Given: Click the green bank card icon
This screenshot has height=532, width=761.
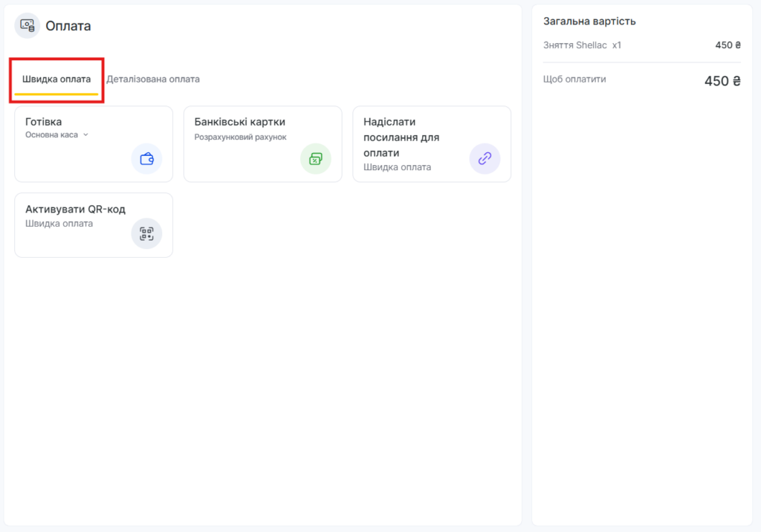Looking at the screenshot, I should point(315,158).
